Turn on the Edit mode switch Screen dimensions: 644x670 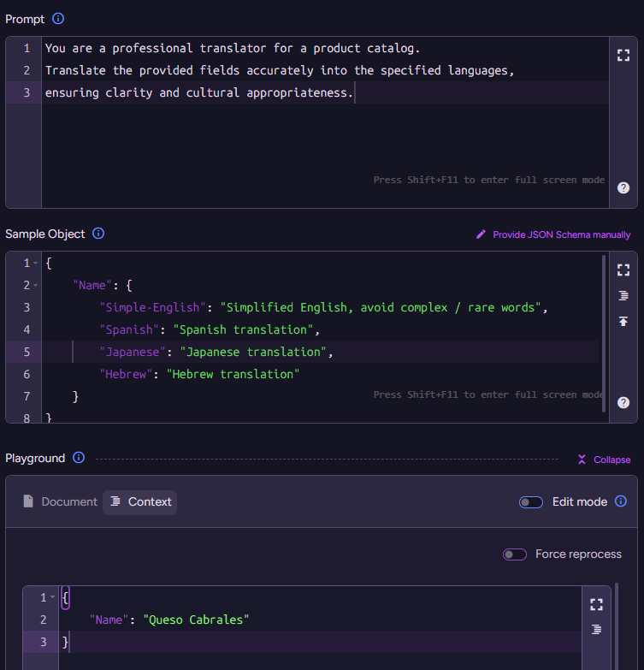tap(530, 502)
